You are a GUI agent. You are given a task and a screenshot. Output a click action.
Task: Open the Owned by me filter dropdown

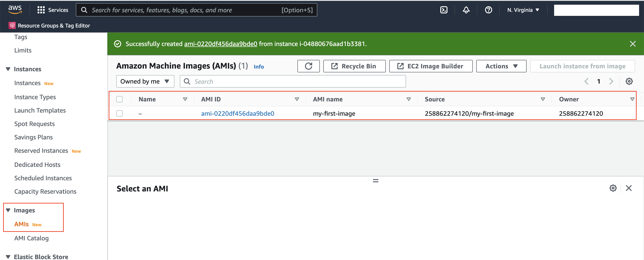[145, 82]
